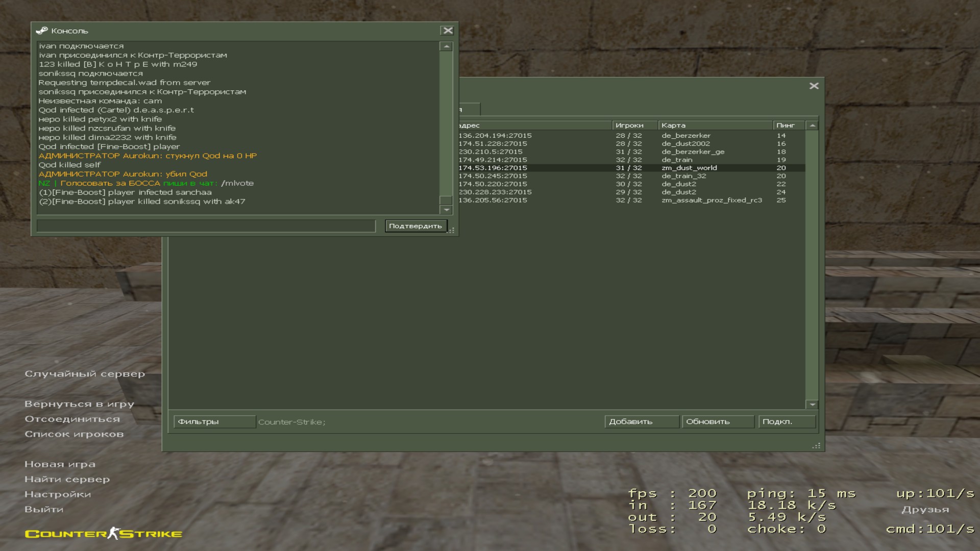Click the Steam icon in the Console title bar
980x551 pixels.
[42, 31]
